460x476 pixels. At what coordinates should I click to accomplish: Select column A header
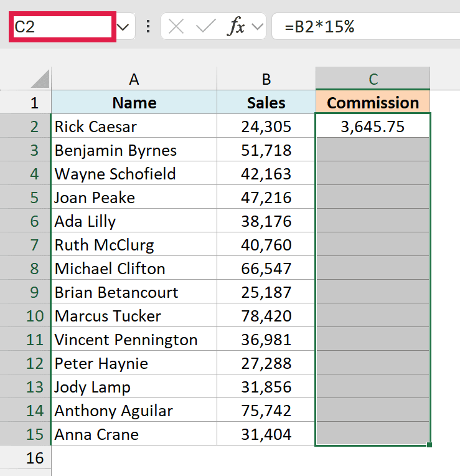point(134,79)
